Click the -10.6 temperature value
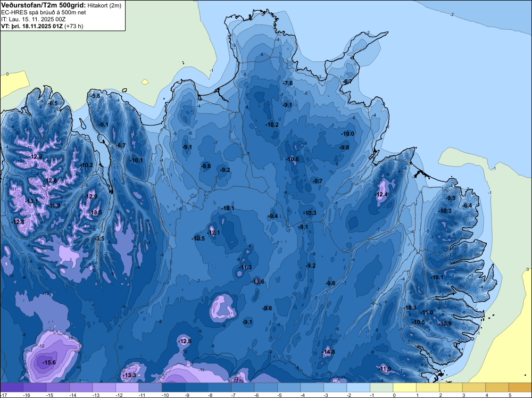 pos(292,159)
